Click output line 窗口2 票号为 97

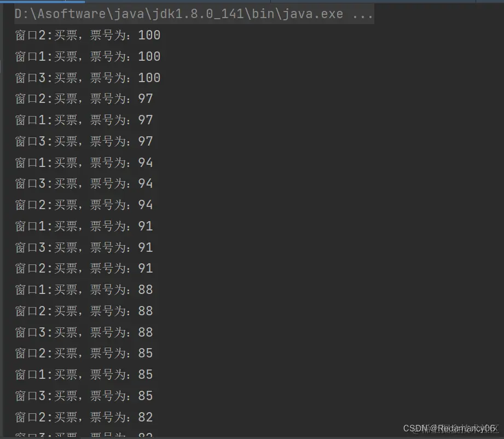point(84,99)
